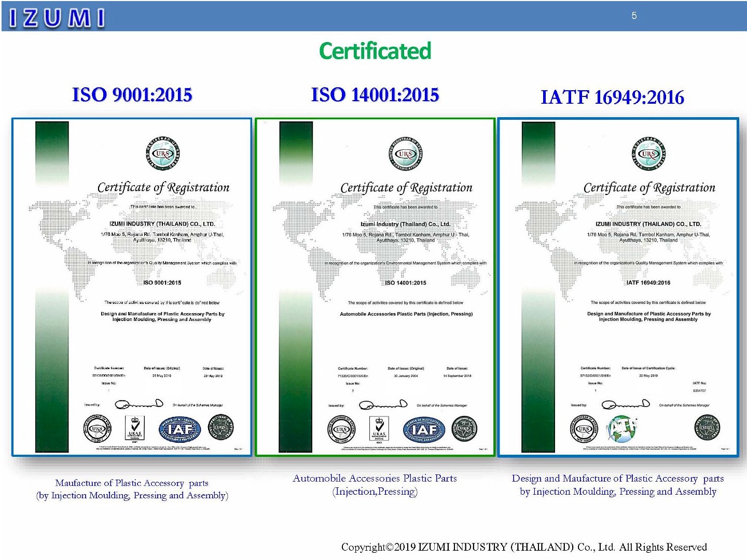Click signature on IATF certificate
This screenshot has height=560, width=747.
pyautogui.click(x=626, y=404)
